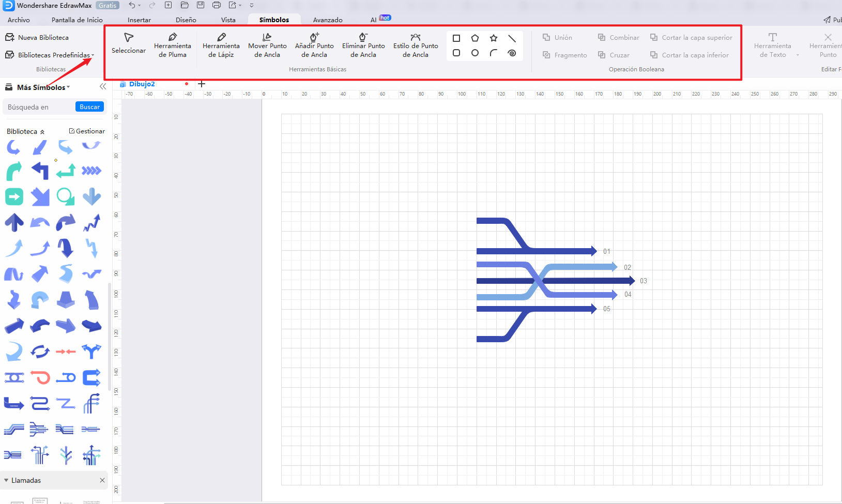Click Añadir Punto de Ancla

(x=314, y=44)
